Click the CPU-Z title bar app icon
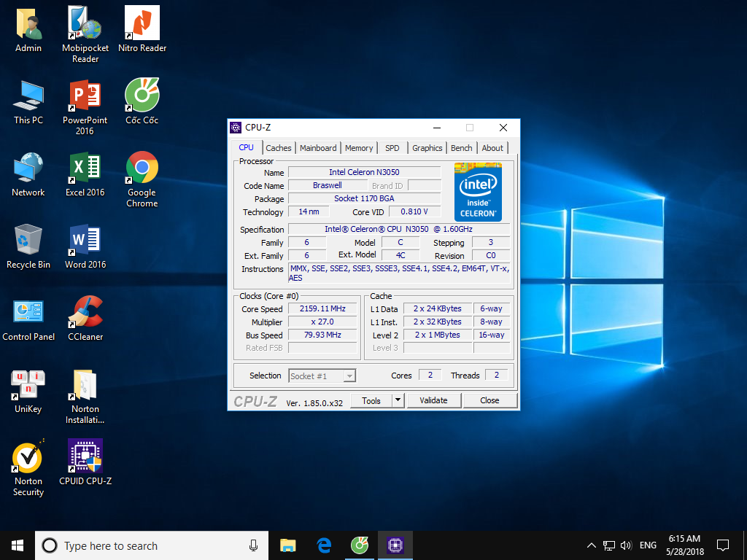 pyautogui.click(x=236, y=127)
